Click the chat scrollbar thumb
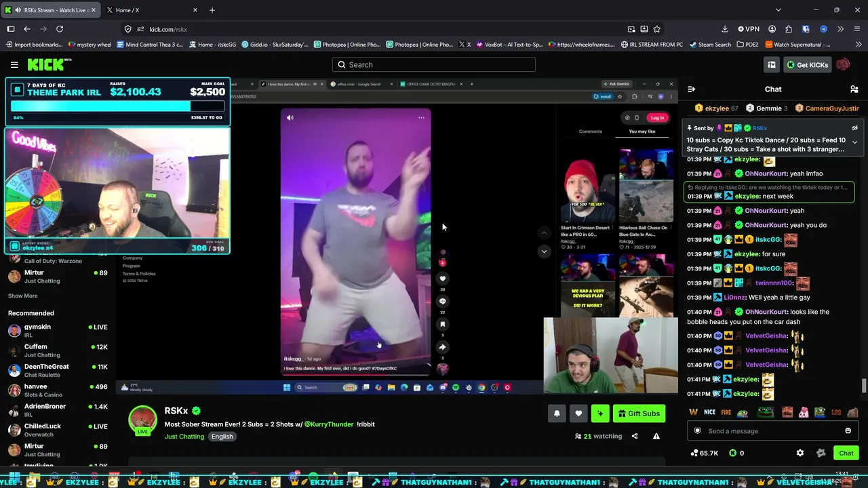This screenshot has width=868, height=488. 863,387
